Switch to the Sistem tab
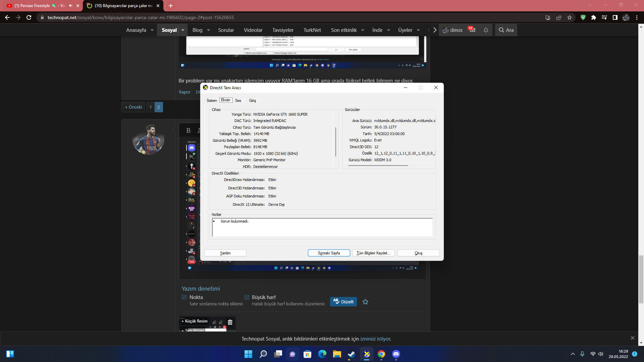Viewport: 644px width, 362px height. pos(212,101)
